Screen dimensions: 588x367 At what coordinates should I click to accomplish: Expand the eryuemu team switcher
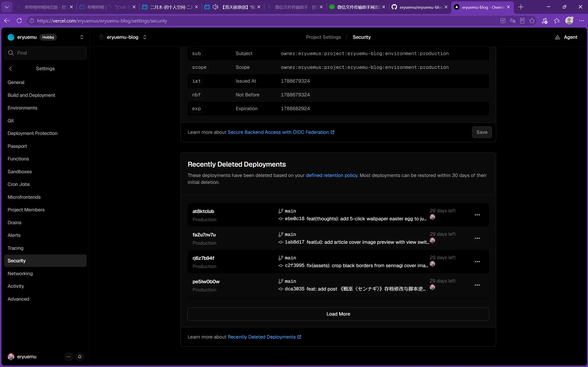(82, 37)
